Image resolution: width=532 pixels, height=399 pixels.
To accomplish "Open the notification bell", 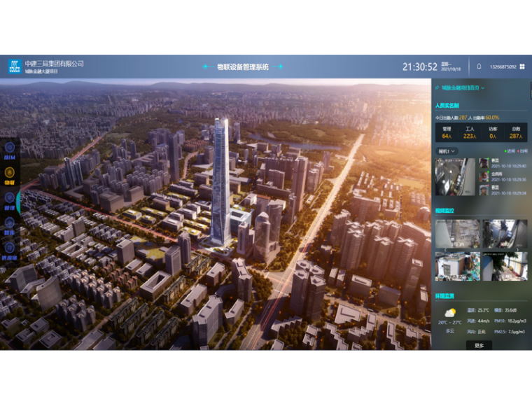I will pos(479,66).
